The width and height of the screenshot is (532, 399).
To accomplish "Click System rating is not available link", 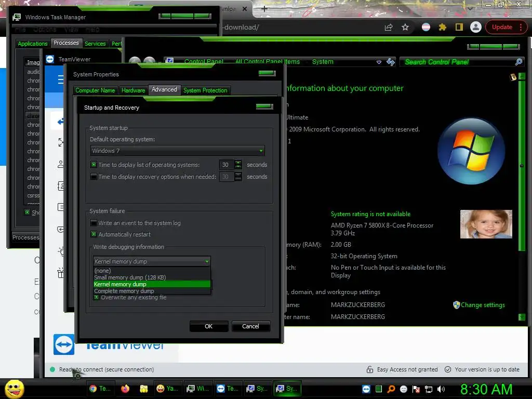I will click(x=370, y=214).
